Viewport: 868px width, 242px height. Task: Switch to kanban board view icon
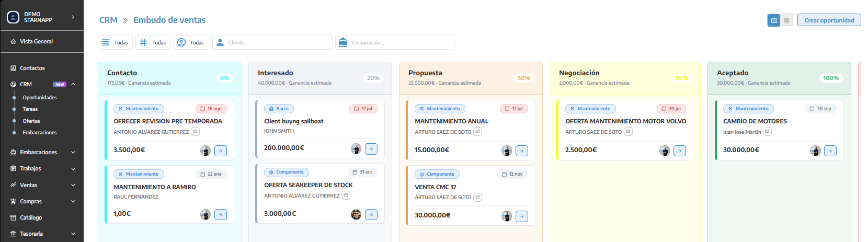coord(774,20)
